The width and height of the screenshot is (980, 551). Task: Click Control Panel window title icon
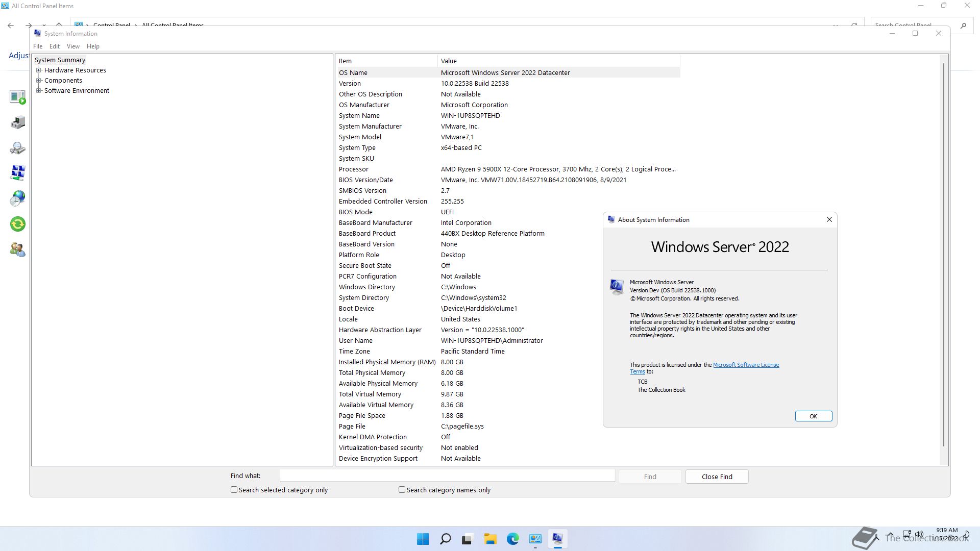pyautogui.click(x=5, y=6)
